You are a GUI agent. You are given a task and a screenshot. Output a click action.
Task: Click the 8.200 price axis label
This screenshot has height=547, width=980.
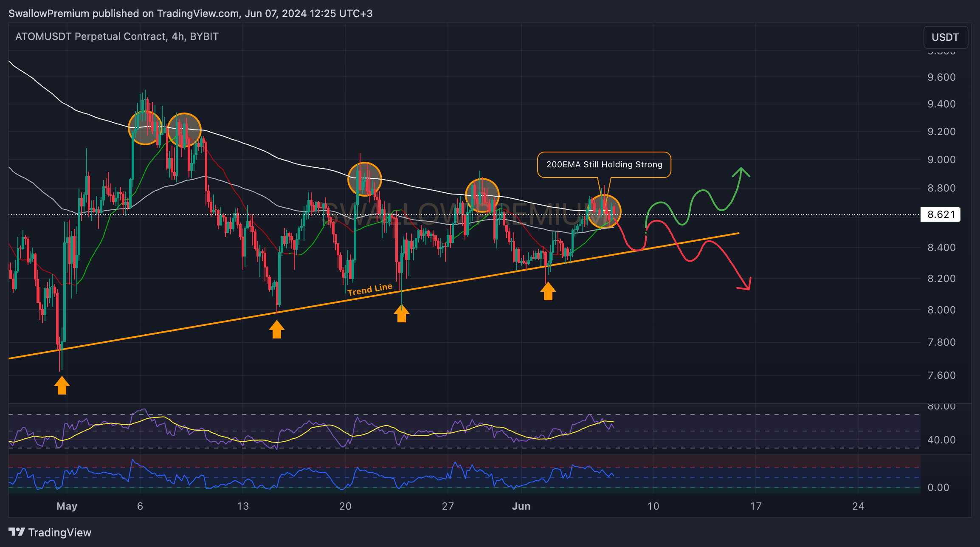941,279
